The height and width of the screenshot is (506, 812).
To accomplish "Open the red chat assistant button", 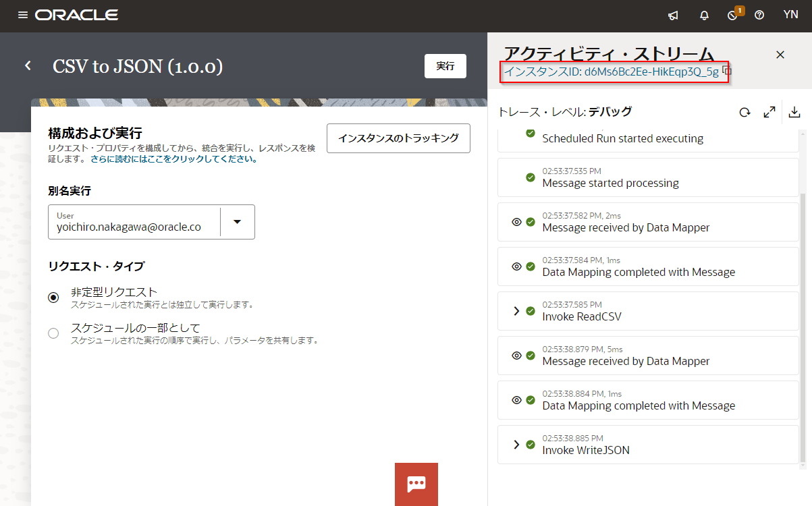I will [416, 484].
